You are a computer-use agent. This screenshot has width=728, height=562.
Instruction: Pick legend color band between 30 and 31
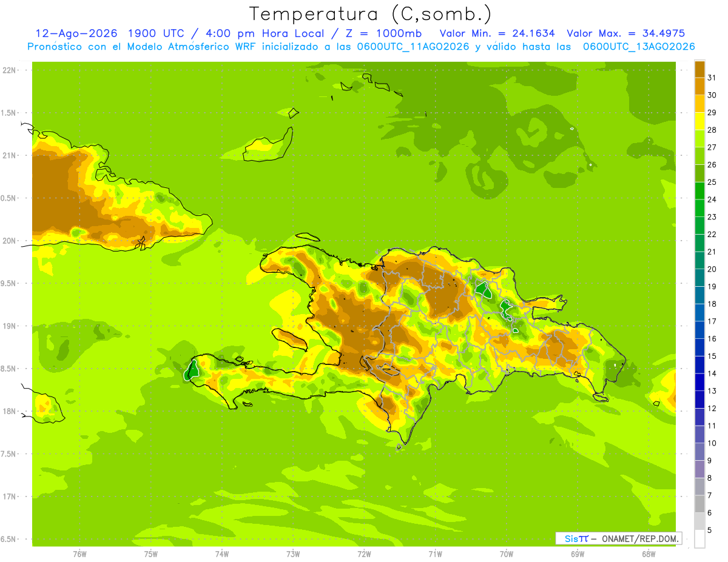[699, 87]
